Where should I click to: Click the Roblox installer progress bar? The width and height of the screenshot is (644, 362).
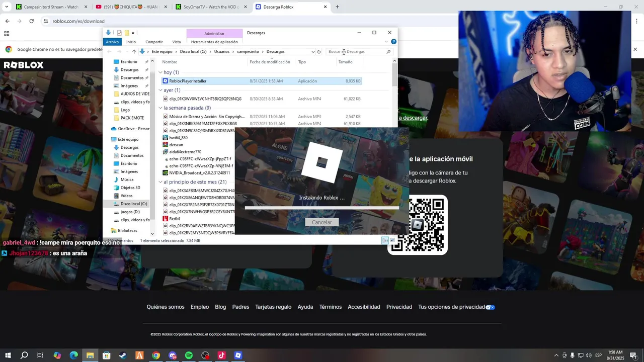point(321,207)
